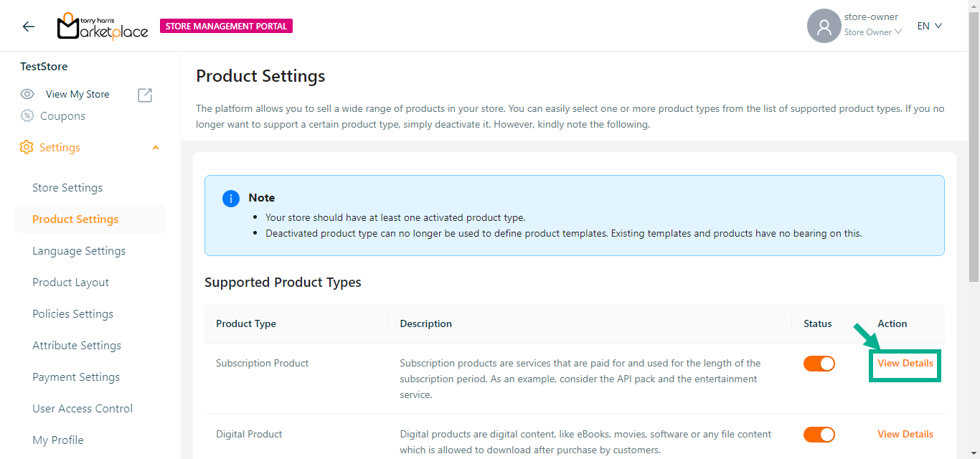Click the Marketplace logo
The image size is (980, 459).
(103, 27)
